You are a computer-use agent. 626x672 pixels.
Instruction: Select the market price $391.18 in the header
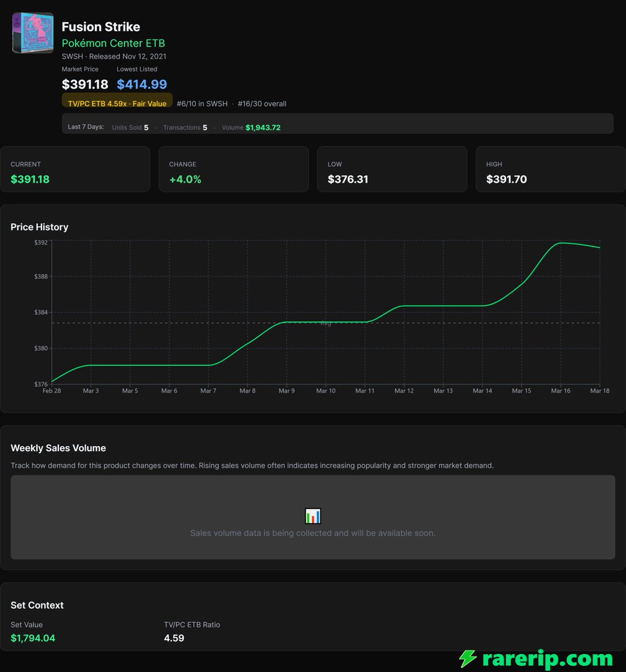[85, 85]
